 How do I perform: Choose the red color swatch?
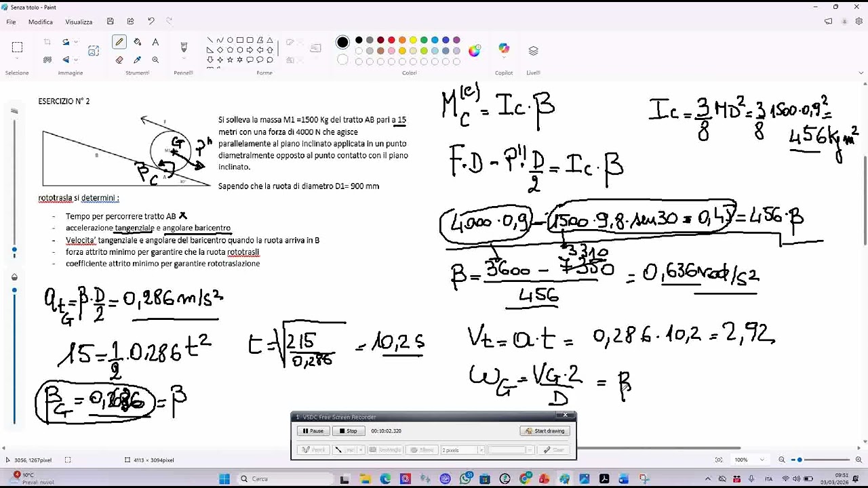[391, 40]
